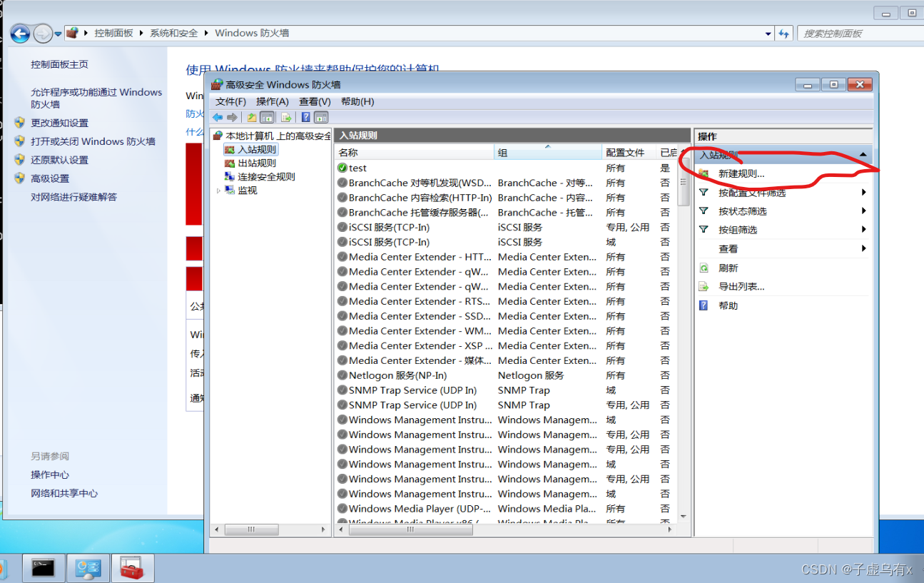Click the 刷新 (Refresh) icon in Actions pane

(704, 268)
